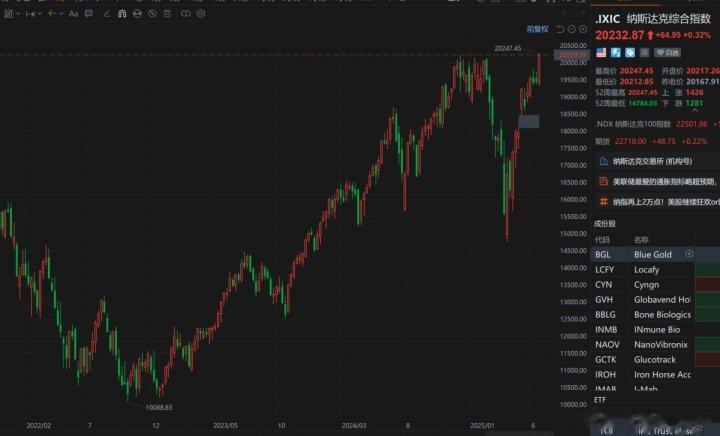Select INMB INmune Bio row
This screenshot has width=720, height=436.
[x=655, y=330]
